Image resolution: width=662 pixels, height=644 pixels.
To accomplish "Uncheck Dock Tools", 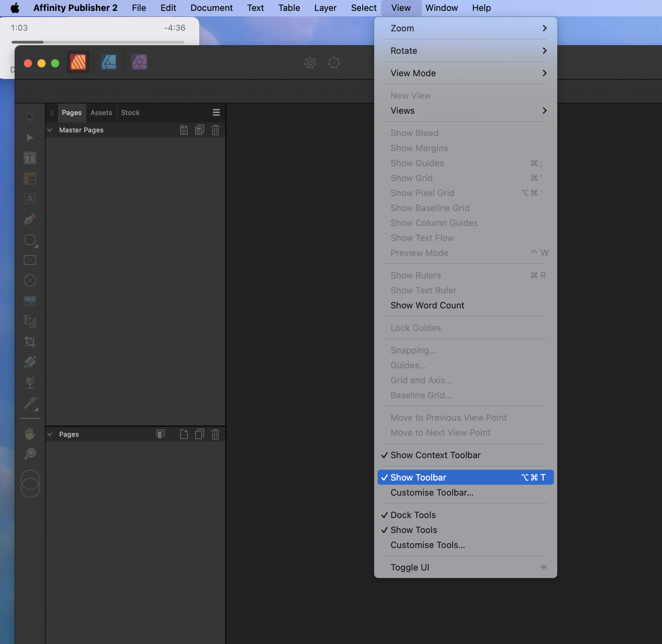I will point(465,515).
